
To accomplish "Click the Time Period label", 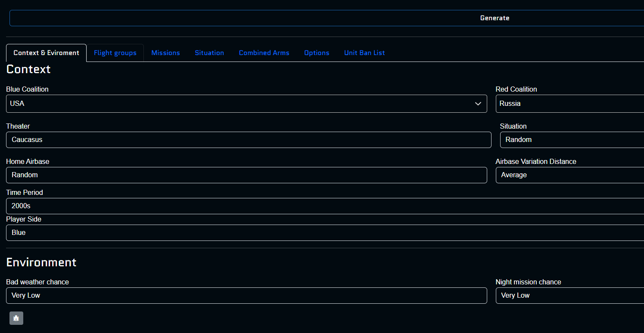I will (25, 193).
